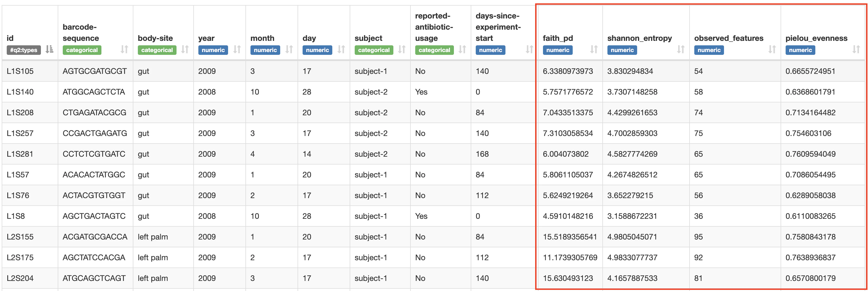Click numeric badge under shannon_entropy

tap(622, 50)
